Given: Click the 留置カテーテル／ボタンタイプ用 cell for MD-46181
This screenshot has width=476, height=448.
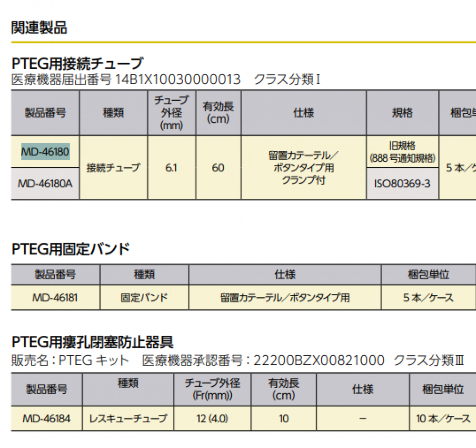Looking at the screenshot, I should tap(285, 298).
